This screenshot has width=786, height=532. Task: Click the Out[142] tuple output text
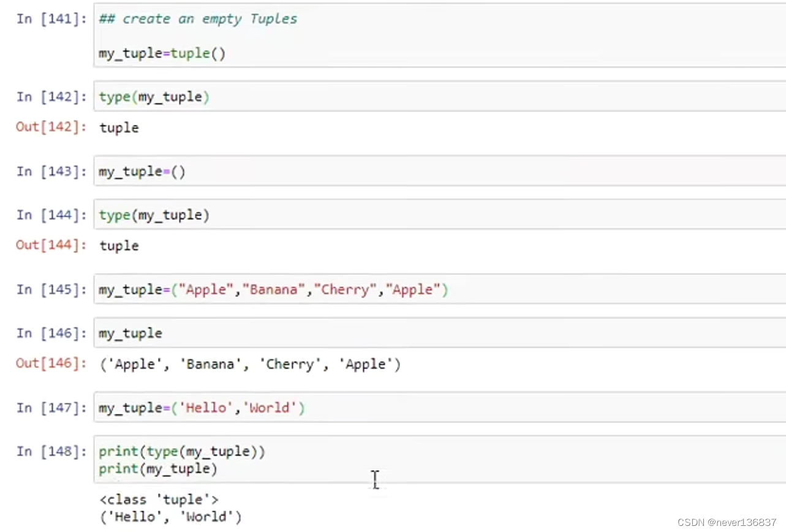pyautogui.click(x=119, y=127)
